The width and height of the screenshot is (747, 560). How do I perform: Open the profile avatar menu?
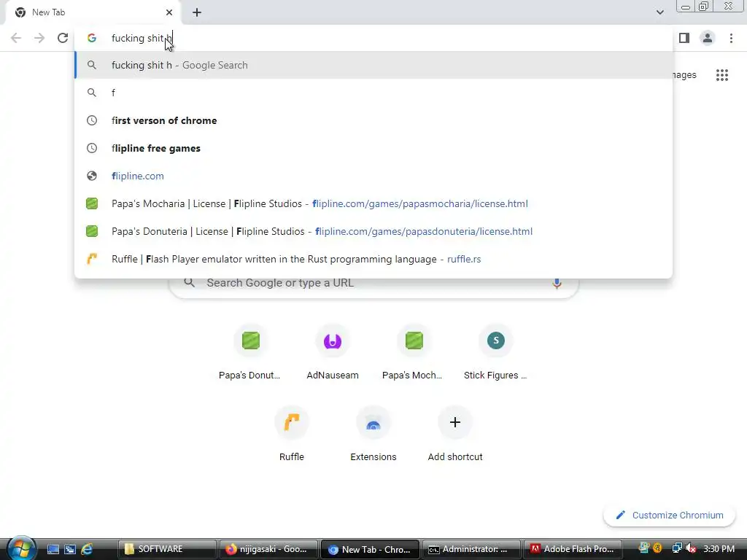[x=708, y=38]
